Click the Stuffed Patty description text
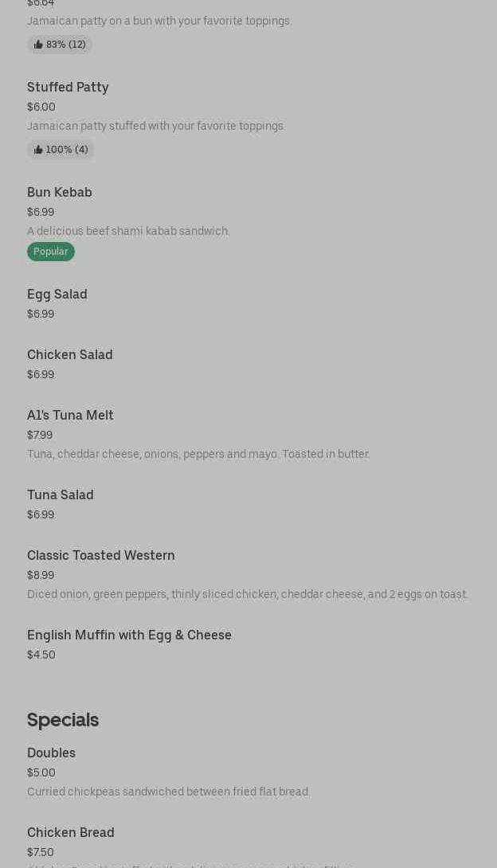 coord(156,126)
